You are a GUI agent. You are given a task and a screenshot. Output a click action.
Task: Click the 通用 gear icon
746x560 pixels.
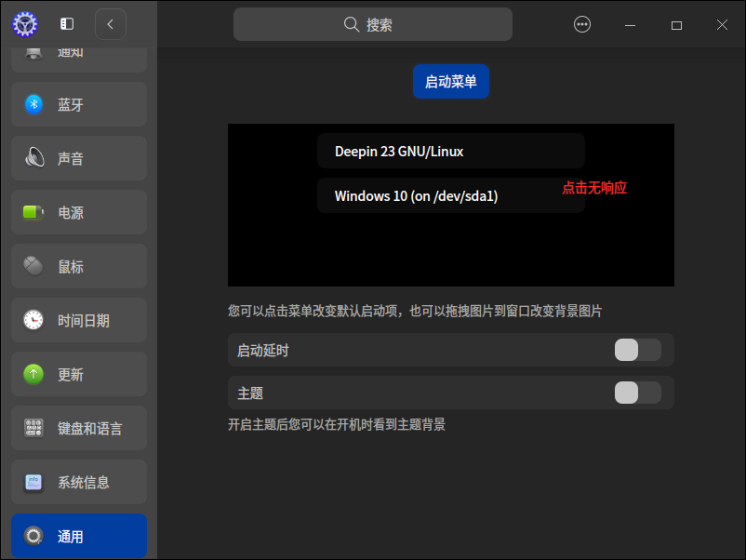coord(33,536)
